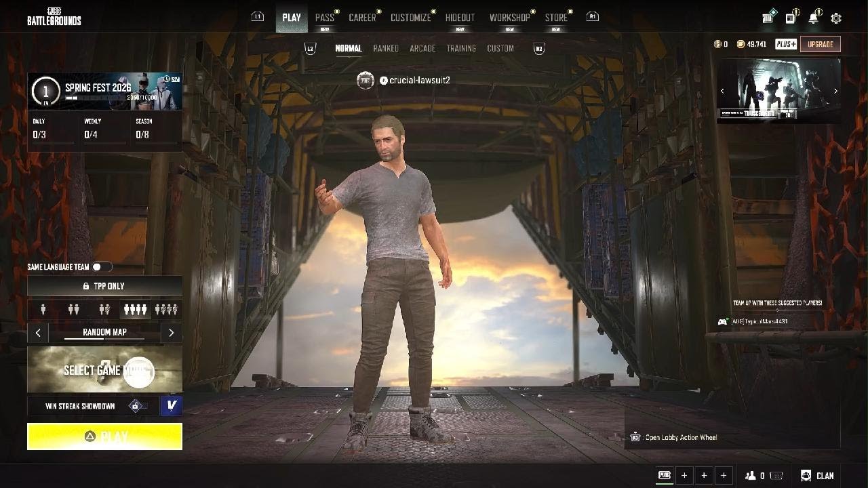
Task: Open the news window icon
Action: [x=791, y=17]
